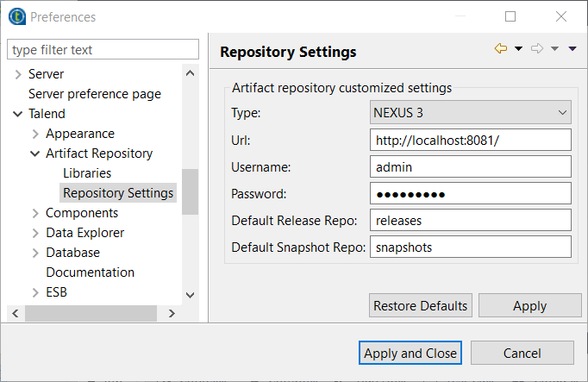Viewport: 588px width, 382px height.
Task: Expand the ESB tree node
Action: [35, 293]
